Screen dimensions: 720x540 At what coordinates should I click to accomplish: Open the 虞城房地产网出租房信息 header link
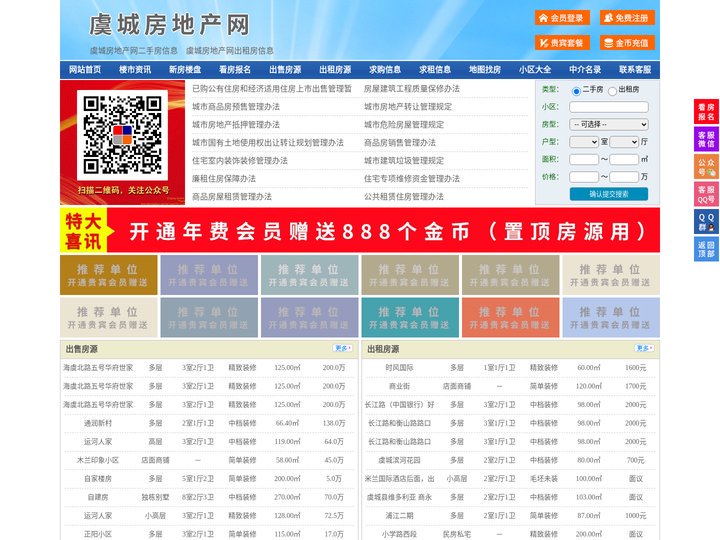coord(230,51)
